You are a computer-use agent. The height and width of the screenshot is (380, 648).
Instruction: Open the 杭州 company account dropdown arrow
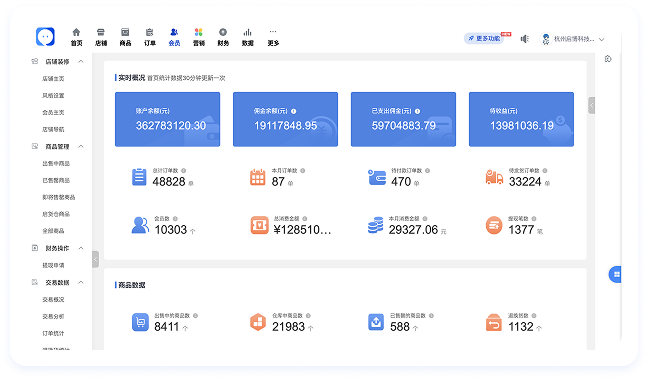pos(602,40)
